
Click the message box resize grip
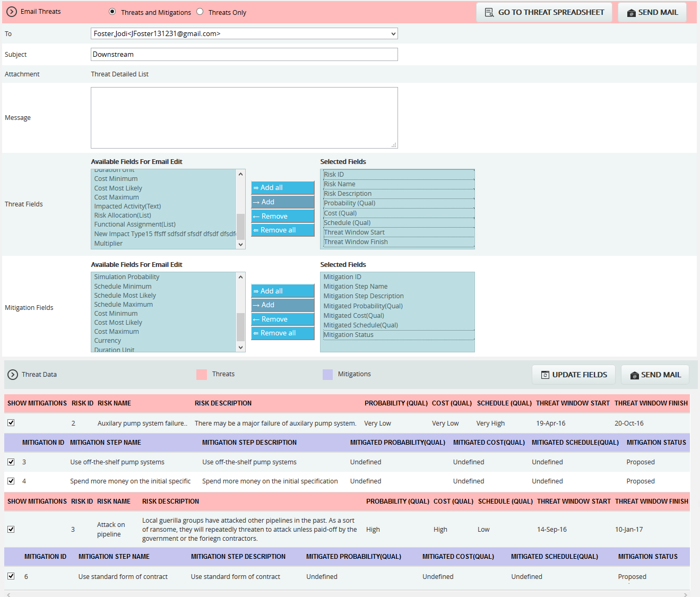(x=394, y=145)
